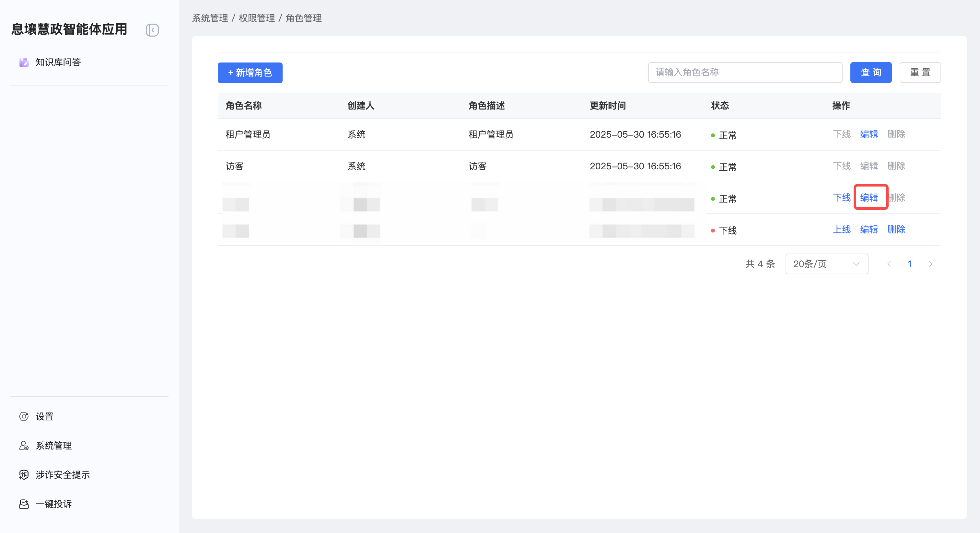The width and height of the screenshot is (980, 533).
Task: Open the 20条/页 page size dropdown
Action: pos(826,264)
